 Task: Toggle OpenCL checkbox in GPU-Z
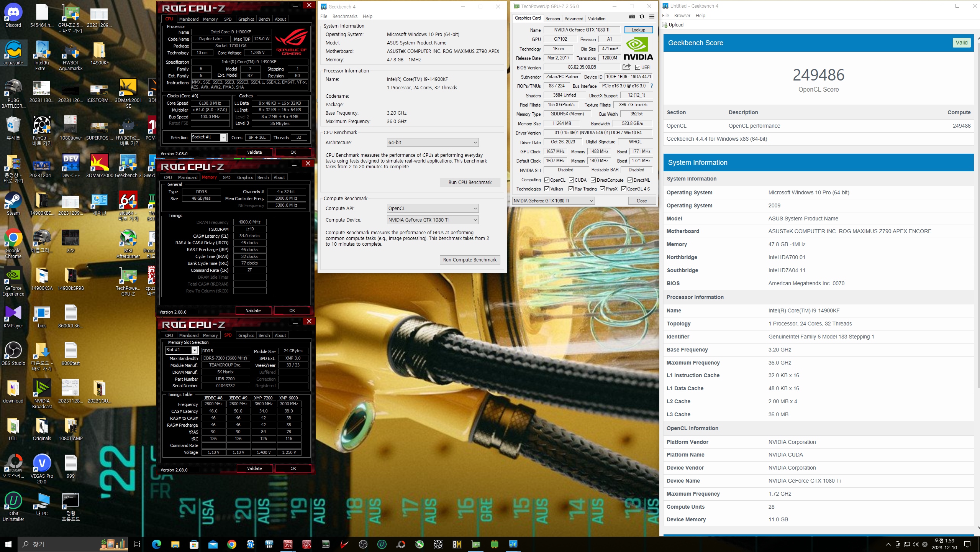pyautogui.click(x=547, y=180)
